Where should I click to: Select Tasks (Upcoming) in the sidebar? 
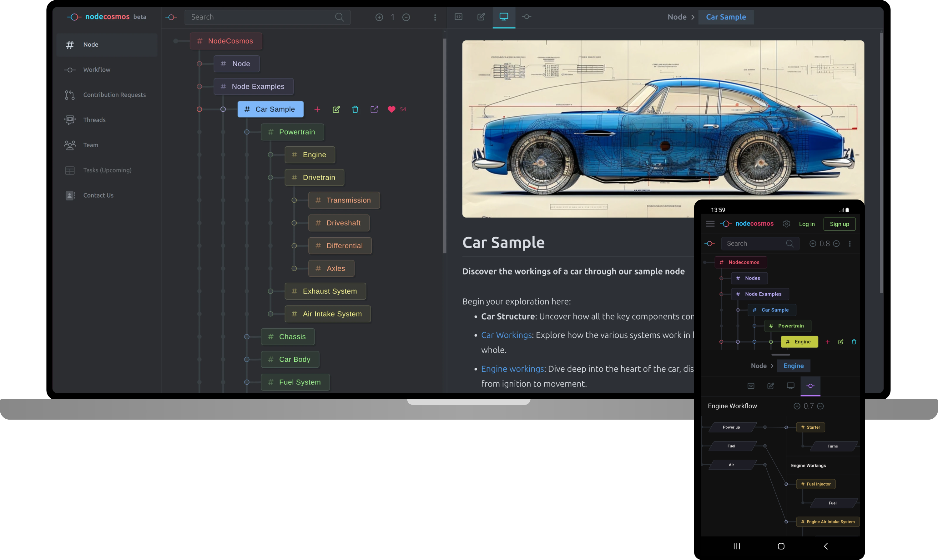(107, 170)
